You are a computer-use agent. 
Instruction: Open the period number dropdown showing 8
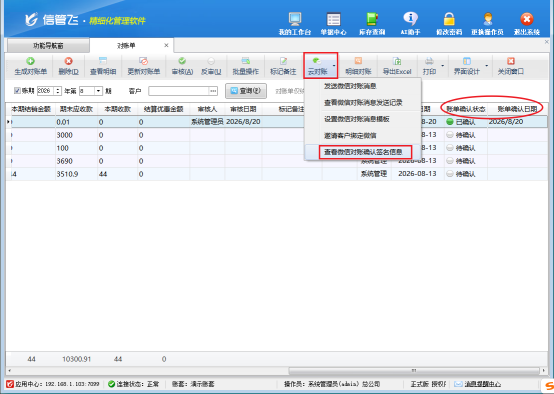(99, 91)
